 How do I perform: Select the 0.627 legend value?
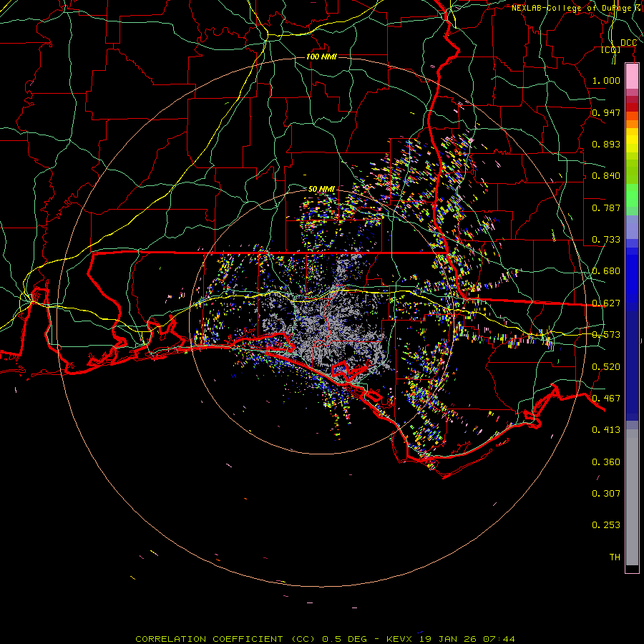[x=606, y=303]
